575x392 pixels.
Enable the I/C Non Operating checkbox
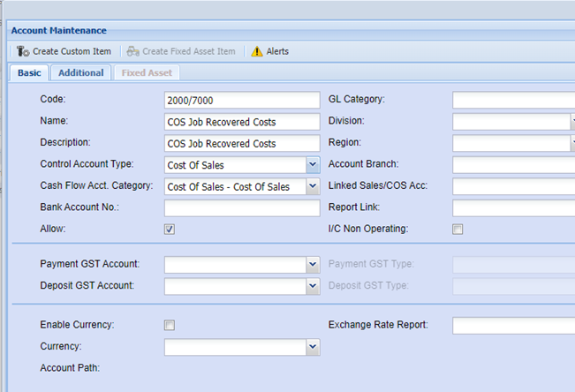pyautogui.click(x=458, y=230)
